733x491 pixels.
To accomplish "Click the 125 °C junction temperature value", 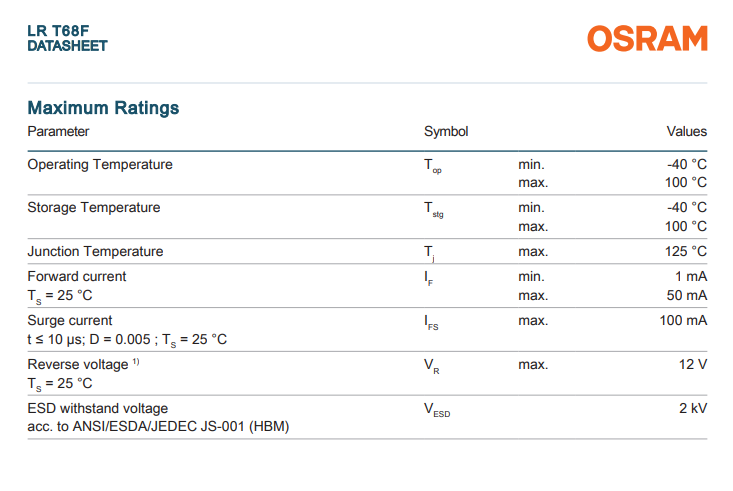I will point(686,252).
